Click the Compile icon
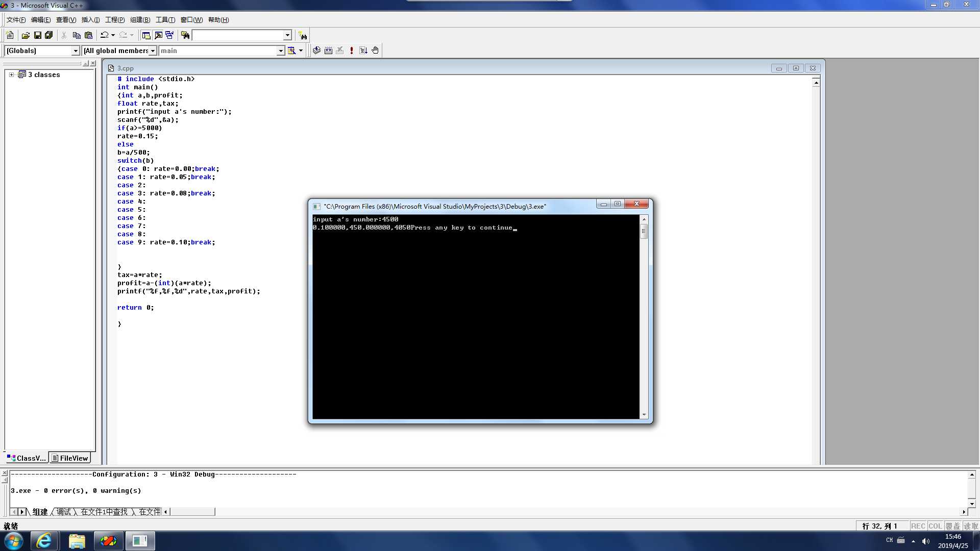 [x=316, y=51]
